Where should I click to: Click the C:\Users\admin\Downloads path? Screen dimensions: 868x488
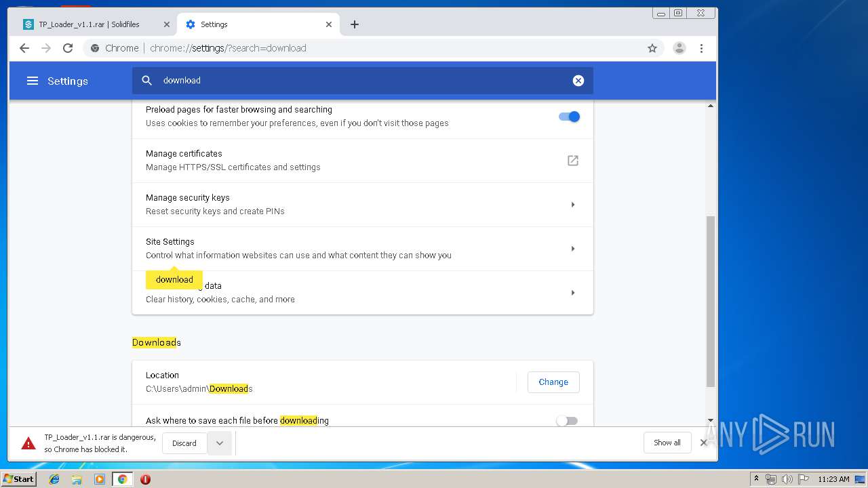click(199, 388)
